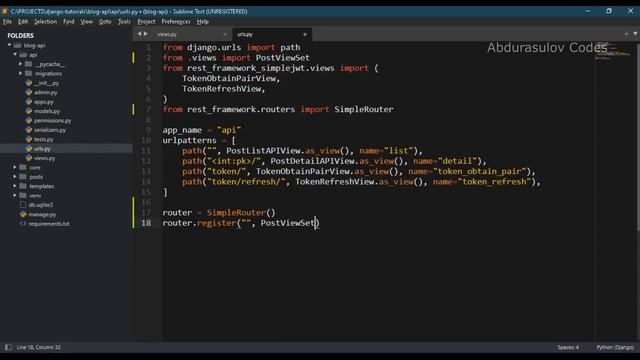Click 'TokenObtainPairView,' on line 4
Viewport: 640px width, 360px height.
coord(231,78)
